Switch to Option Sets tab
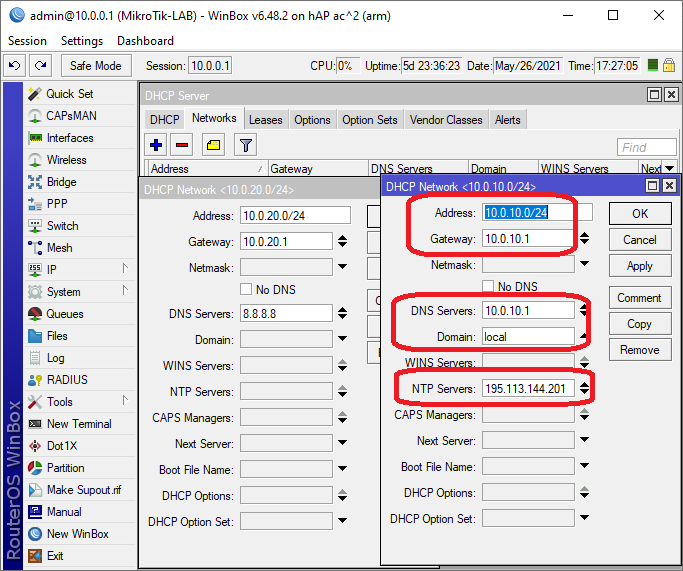Image resolution: width=683 pixels, height=571 pixels. [x=370, y=120]
